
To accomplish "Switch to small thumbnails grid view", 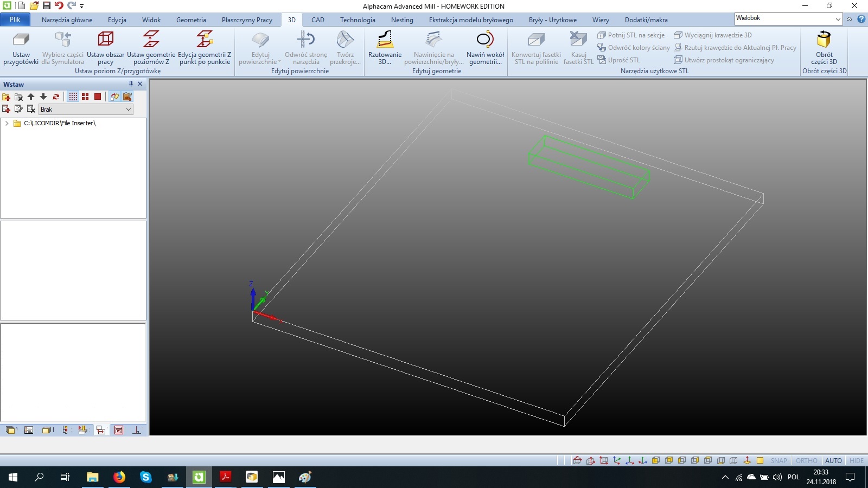I will [x=73, y=97].
